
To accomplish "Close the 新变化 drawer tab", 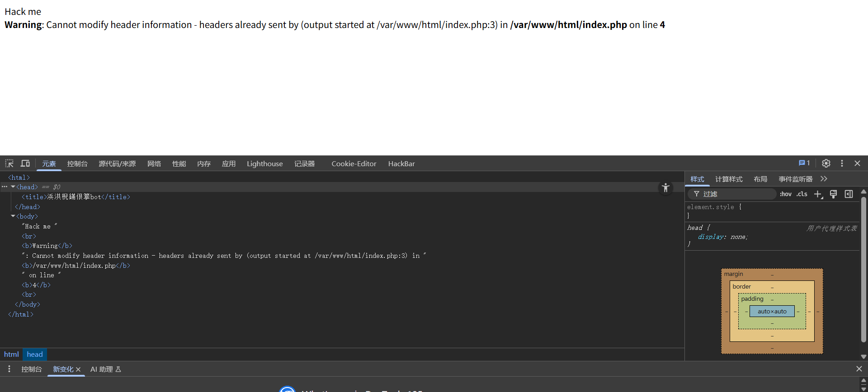I will 78,369.
